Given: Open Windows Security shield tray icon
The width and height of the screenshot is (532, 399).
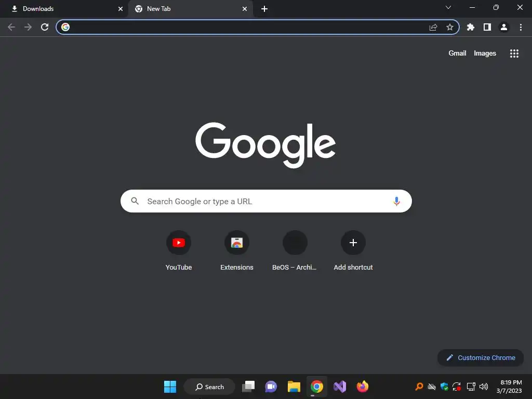Looking at the screenshot, I should point(444,387).
